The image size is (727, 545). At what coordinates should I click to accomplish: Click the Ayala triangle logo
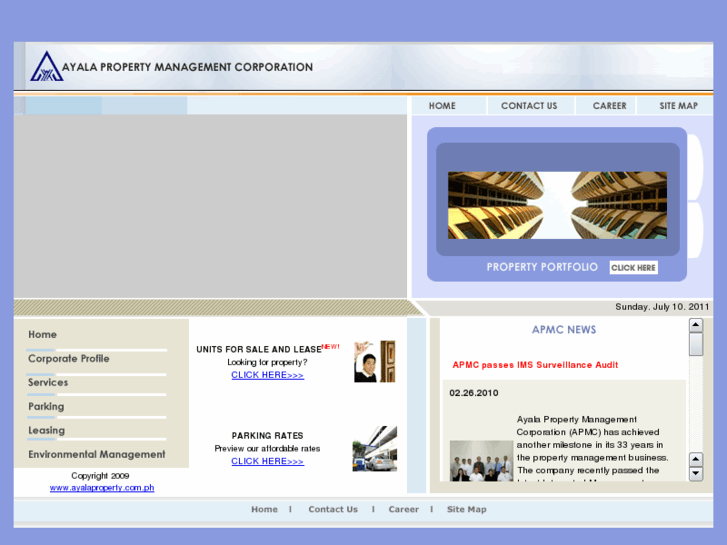coord(46,66)
